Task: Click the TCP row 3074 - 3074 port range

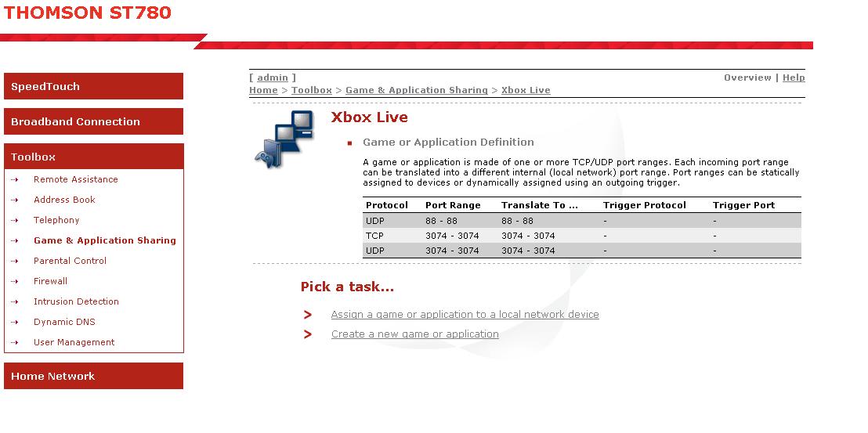Action: tap(452, 236)
